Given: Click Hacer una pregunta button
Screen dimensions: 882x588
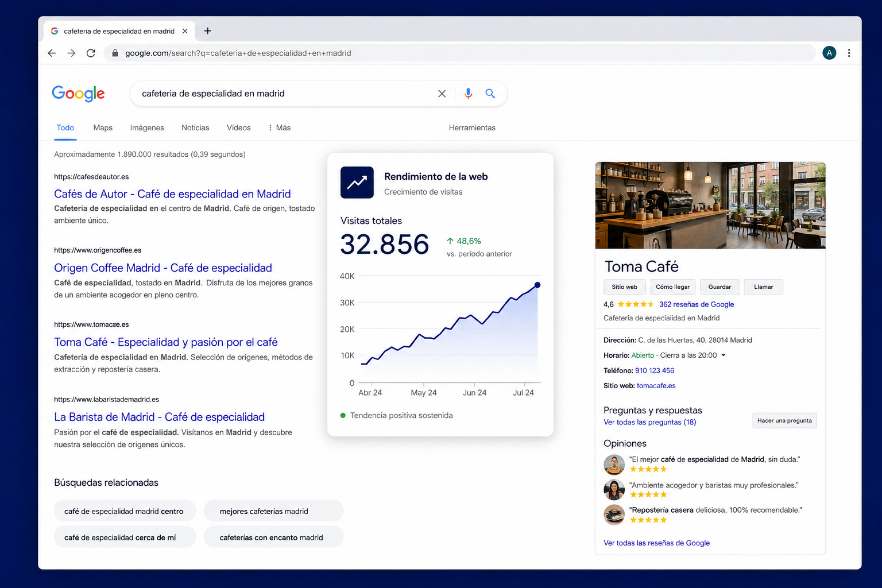Looking at the screenshot, I should click(784, 420).
